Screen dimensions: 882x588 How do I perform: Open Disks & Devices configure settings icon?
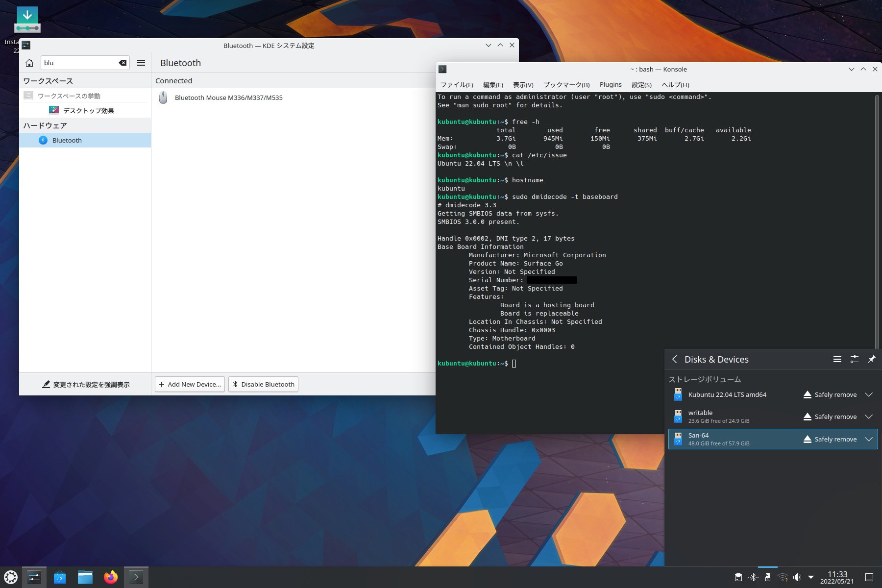pos(854,359)
